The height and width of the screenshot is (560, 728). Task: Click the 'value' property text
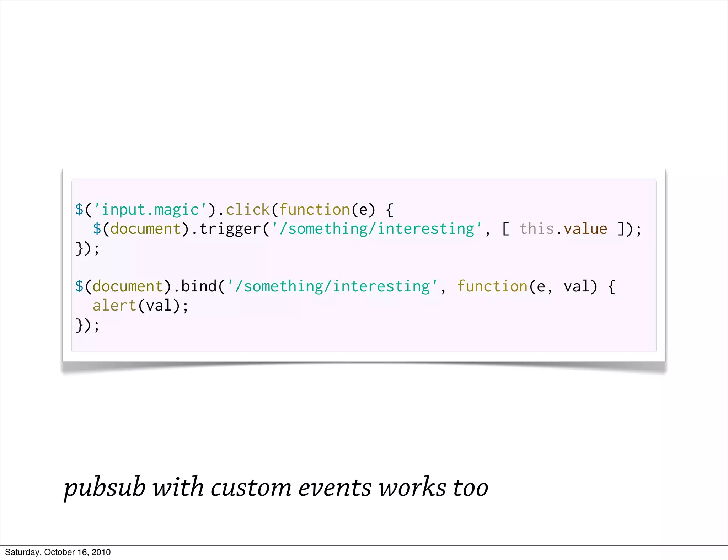[x=585, y=229]
